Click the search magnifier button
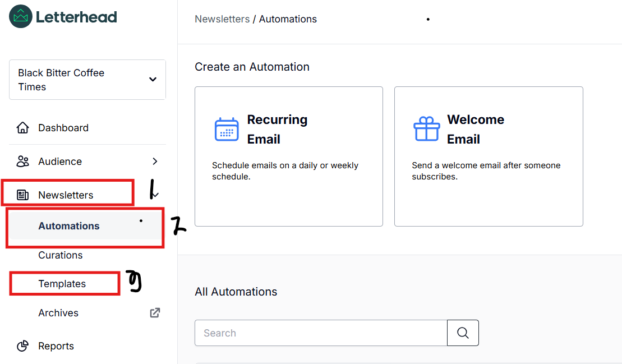Viewport: 622px width, 364px height. click(463, 333)
